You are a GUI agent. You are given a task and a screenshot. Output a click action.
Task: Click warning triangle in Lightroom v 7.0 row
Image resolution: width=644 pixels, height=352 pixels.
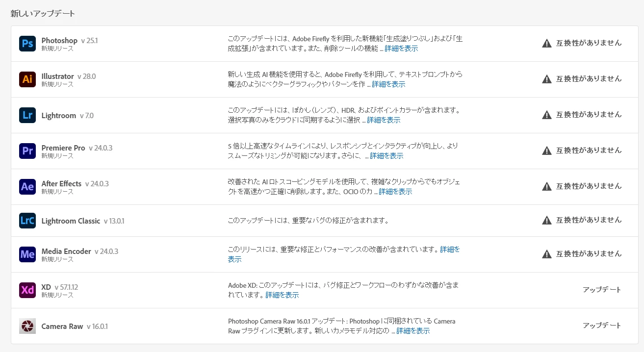547,115
